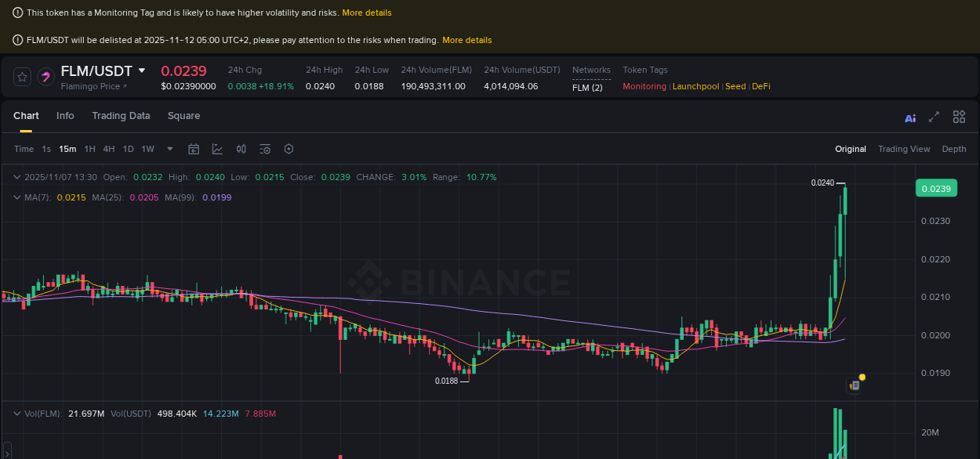This screenshot has width=980, height=459.
Task: Toggle the favorite star for FLM/USDT
Action: point(22,76)
